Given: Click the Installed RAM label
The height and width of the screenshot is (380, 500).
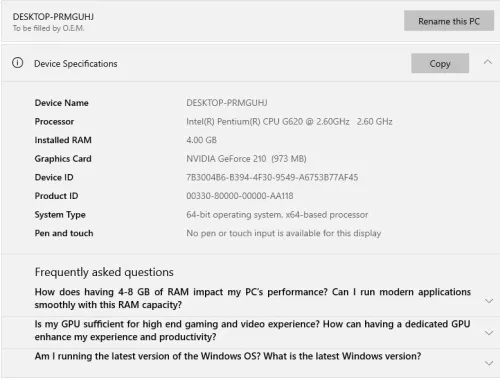Looking at the screenshot, I should click(63, 140).
